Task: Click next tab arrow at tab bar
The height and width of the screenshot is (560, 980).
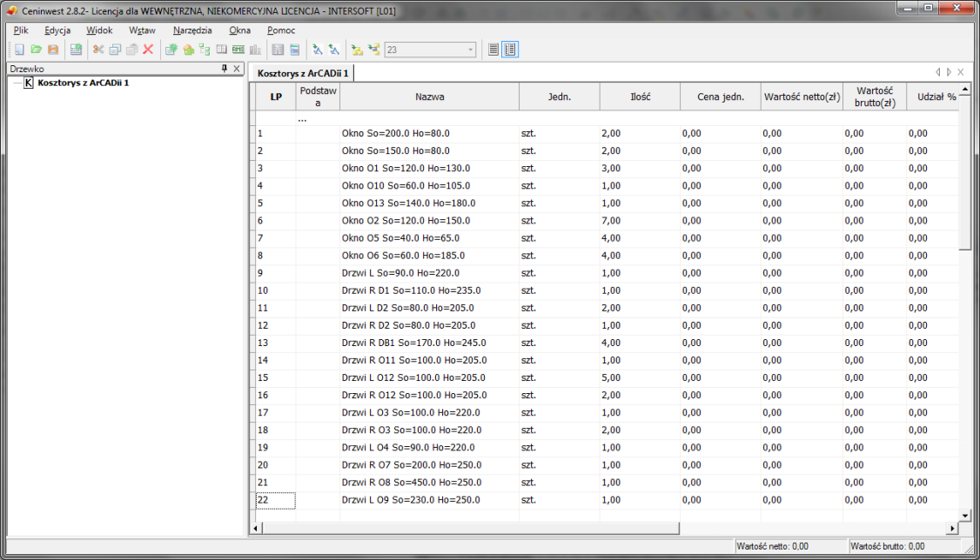Action: (x=949, y=72)
